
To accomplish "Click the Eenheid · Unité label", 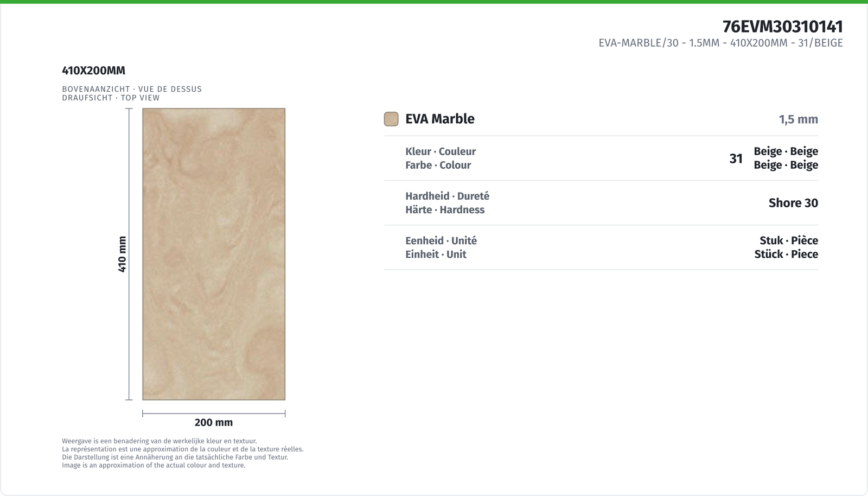I will tap(441, 240).
